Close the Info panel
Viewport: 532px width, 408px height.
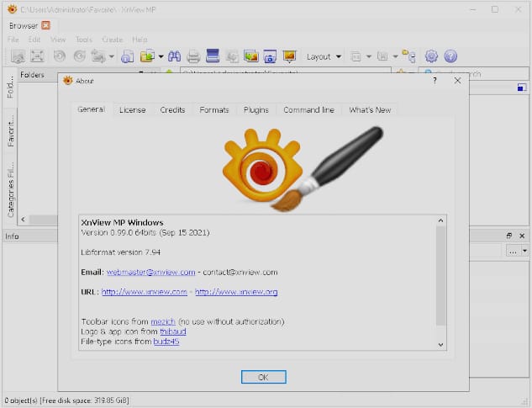(522, 236)
